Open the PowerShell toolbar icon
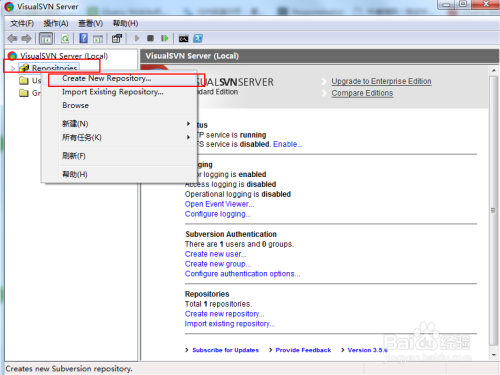The height and width of the screenshot is (375, 500). click(x=198, y=38)
